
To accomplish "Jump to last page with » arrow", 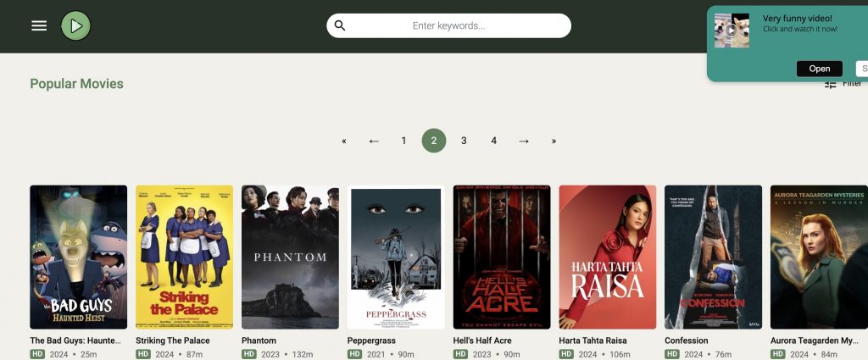I will click(x=554, y=141).
